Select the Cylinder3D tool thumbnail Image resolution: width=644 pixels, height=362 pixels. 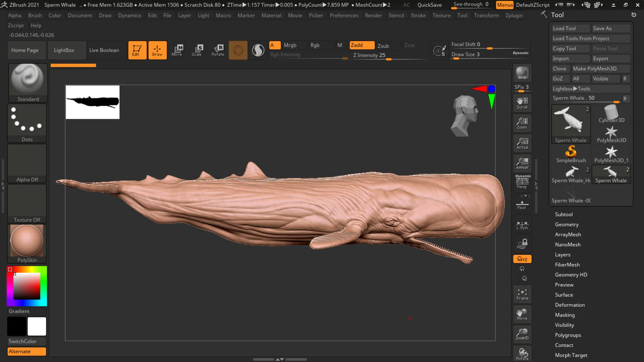click(611, 114)
